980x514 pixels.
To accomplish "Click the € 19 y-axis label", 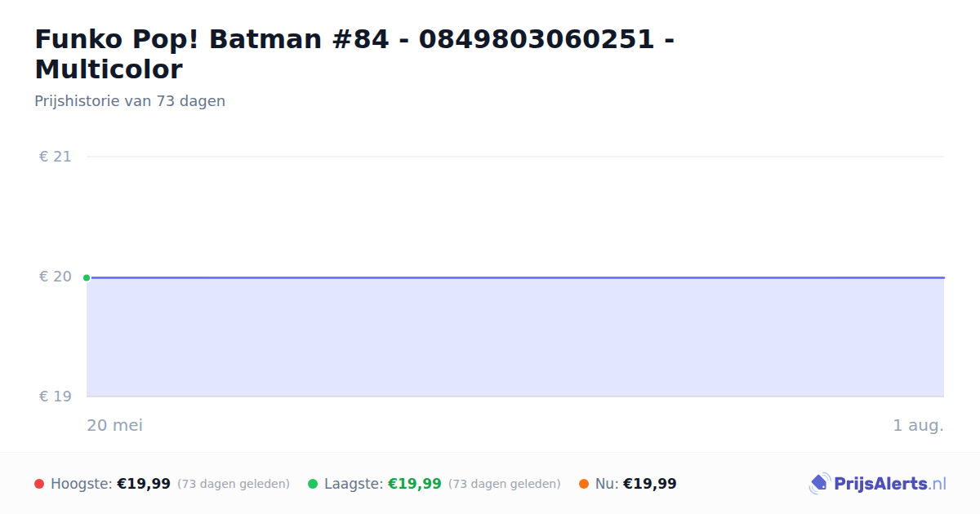I will tap(56, 397).
